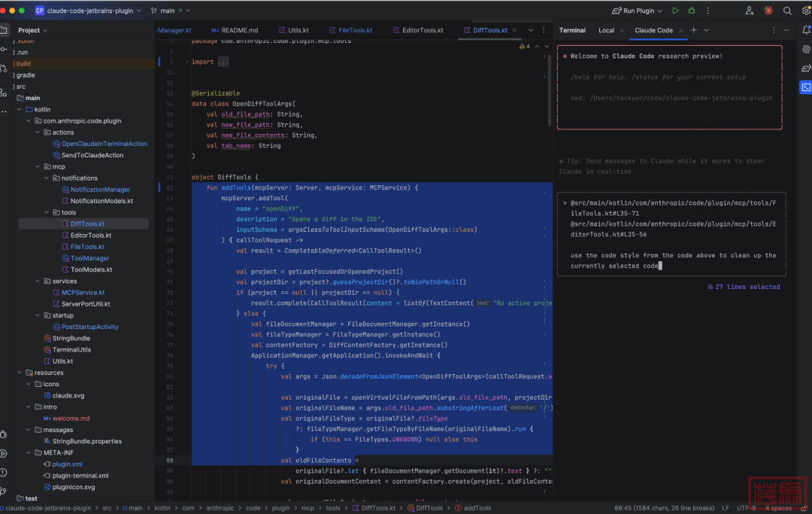Image resolution: width=812 pixels, height=514 pixels.
Task: Open the Debug tool window bug icon
Action: click(4, 434)
